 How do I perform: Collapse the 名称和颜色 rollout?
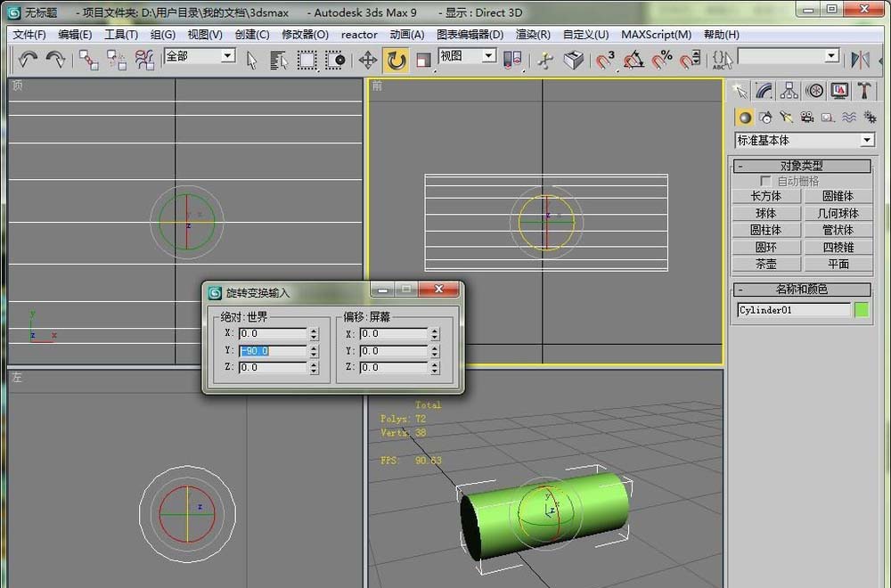[x=802, y=290]
